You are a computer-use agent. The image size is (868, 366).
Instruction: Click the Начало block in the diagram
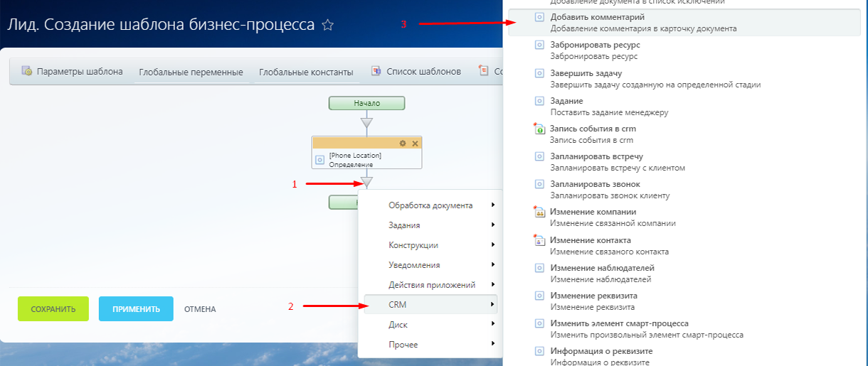(366, 103)
